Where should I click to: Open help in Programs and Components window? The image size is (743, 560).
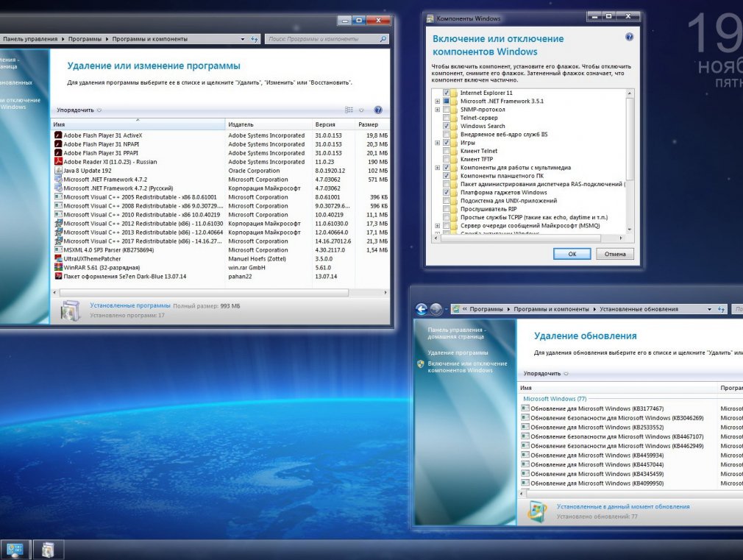(378, 110)
